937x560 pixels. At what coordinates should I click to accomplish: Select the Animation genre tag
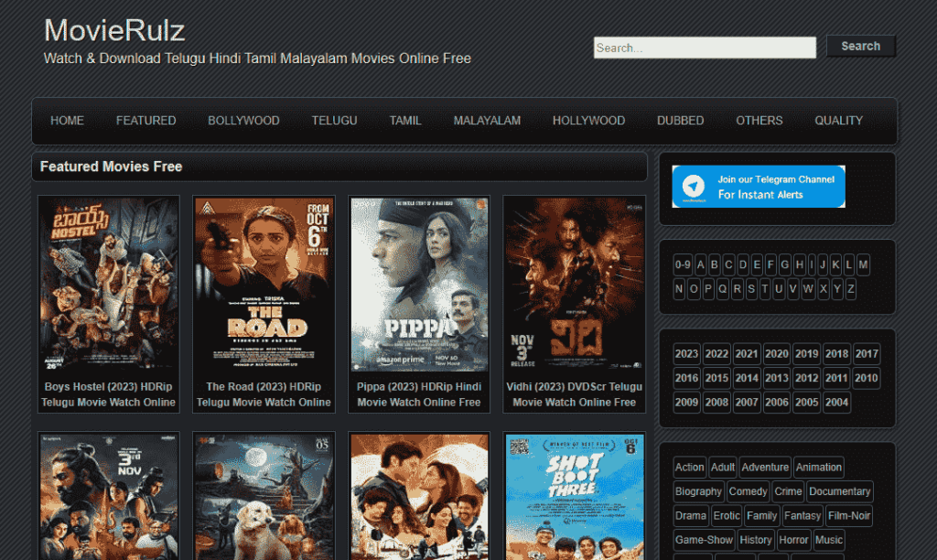point(819,468)
